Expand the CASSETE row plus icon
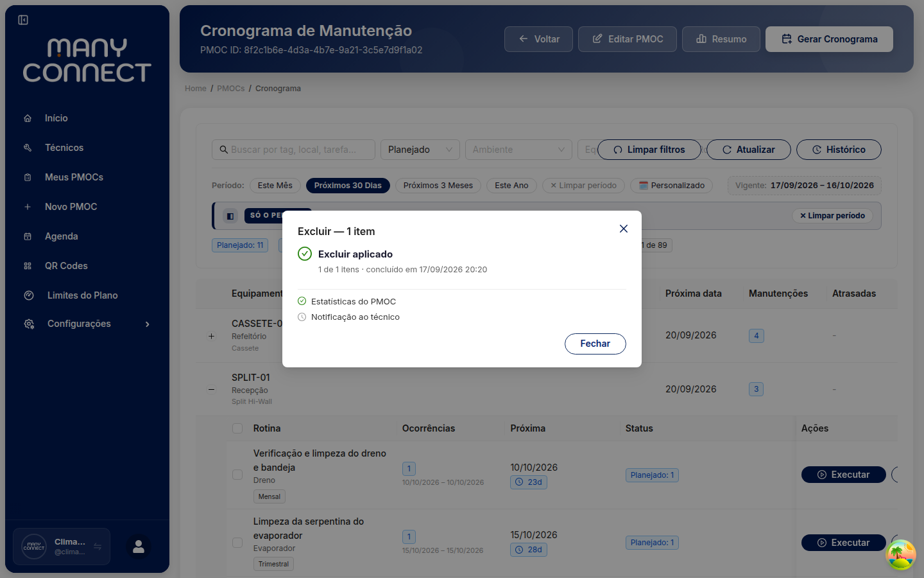This screenshot has height=578, width=924. (212, 336)
